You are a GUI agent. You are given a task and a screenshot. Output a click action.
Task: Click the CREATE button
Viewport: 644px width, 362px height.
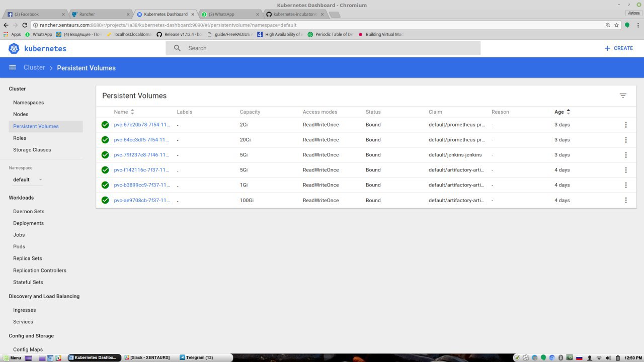[618, 48]
